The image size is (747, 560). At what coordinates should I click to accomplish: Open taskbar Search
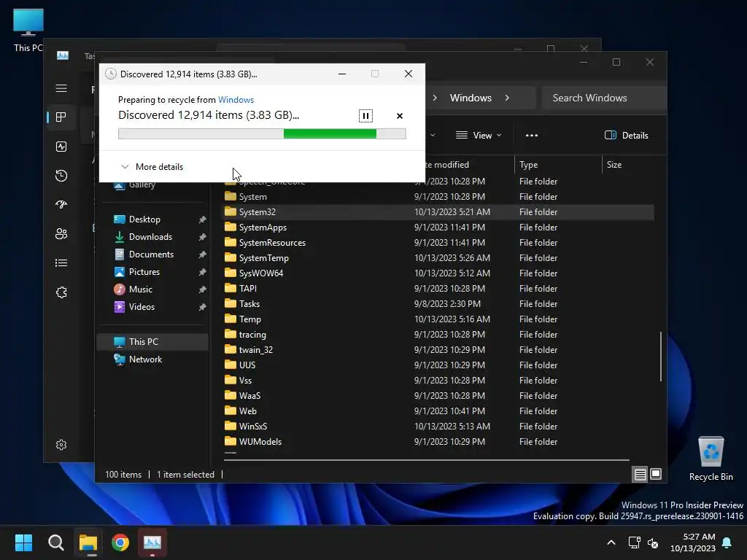(55, 542)
